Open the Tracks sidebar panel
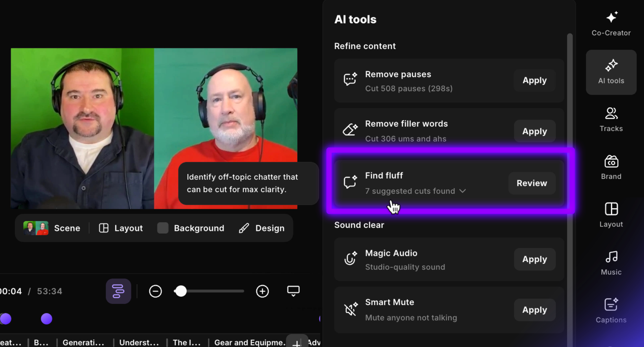 click(x=611, y=120)
